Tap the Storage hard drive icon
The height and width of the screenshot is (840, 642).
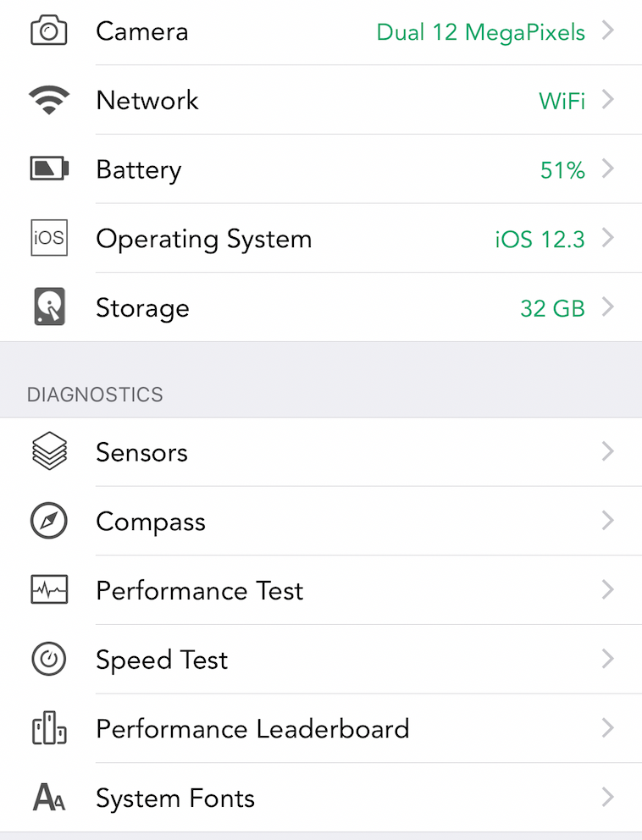coord(49,307)
